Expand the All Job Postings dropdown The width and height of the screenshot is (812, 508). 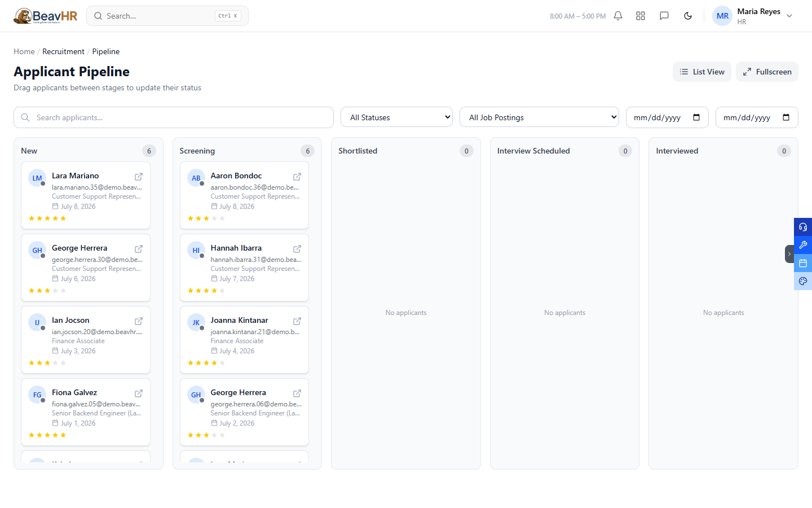(539, 117)
